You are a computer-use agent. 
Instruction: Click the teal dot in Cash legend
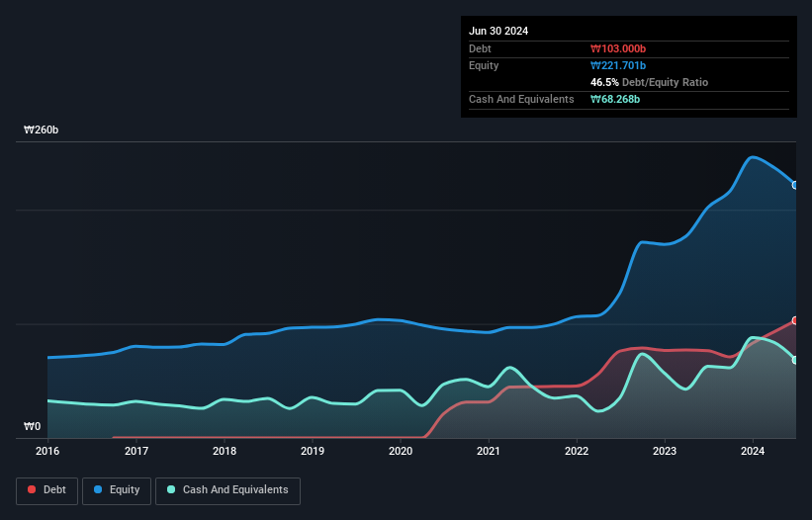[171, 489]
